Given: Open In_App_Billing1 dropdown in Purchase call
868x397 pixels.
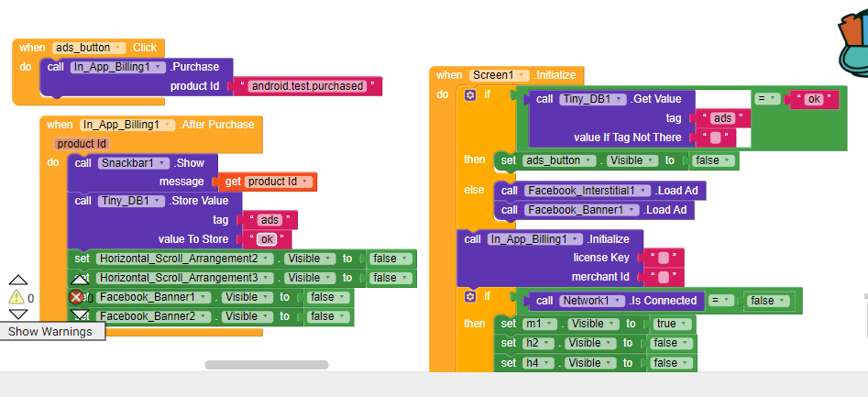Looking at the screenshot, I should [118, 67].
